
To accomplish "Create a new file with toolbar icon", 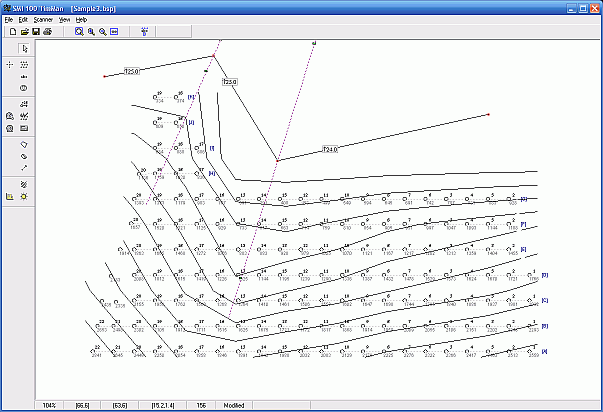I will pos(13,32).
